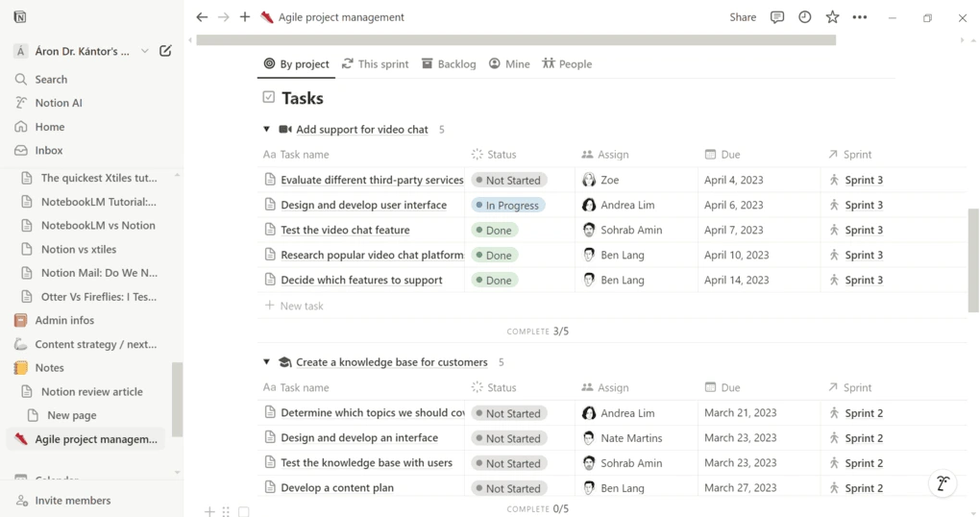Screen dimensions: 980x517
Task: Switch to the By project tab
Action: [x=296, y=63]
